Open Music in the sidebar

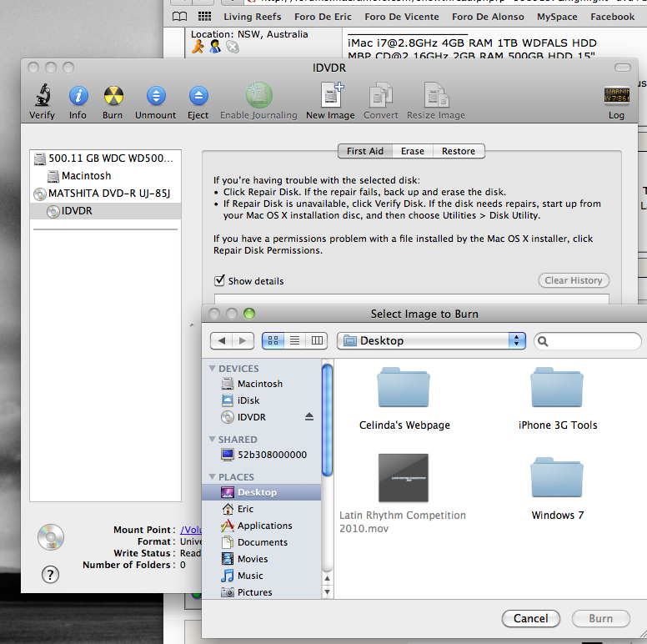(x=261, y=576)
